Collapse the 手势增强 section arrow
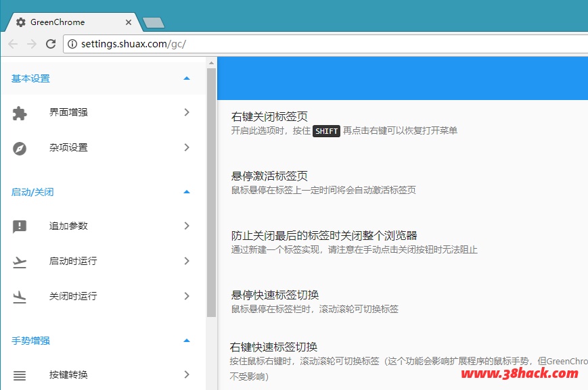Viewport: 588px width, 390px height. [x=187, y=341]
